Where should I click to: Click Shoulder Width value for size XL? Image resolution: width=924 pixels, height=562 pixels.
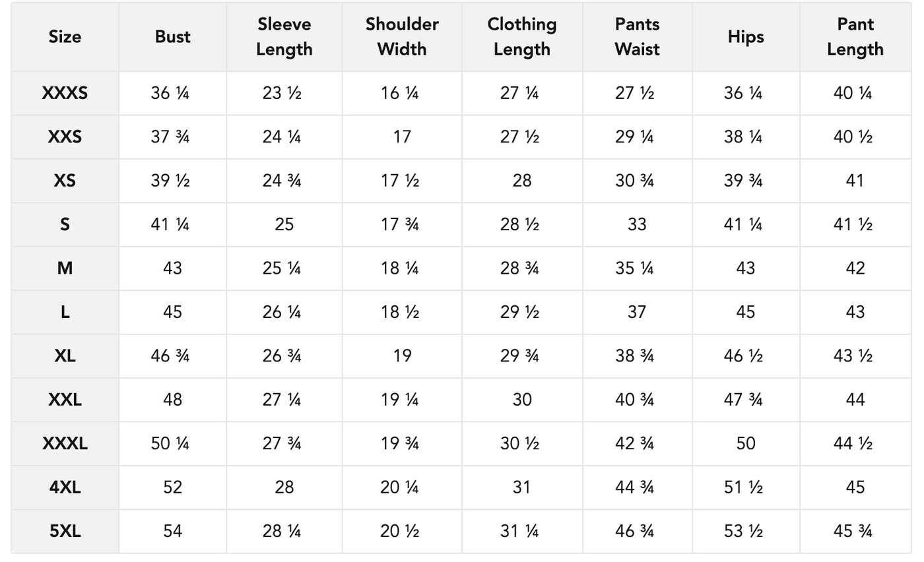click(x=402, y=356)
